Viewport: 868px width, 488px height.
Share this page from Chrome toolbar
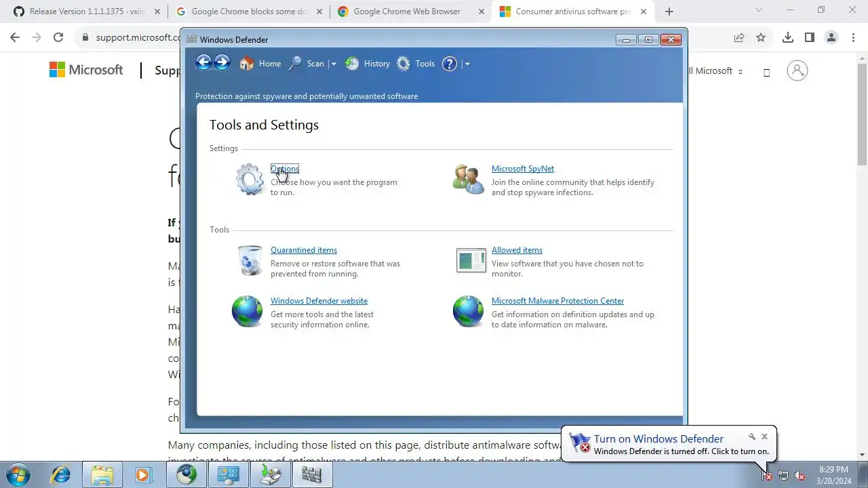click(x=739, y=37)
